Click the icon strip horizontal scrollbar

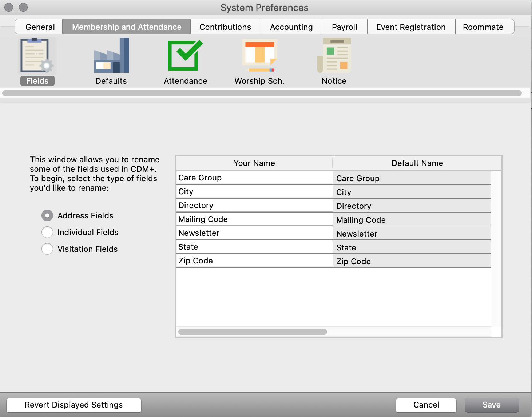[262, 93]
